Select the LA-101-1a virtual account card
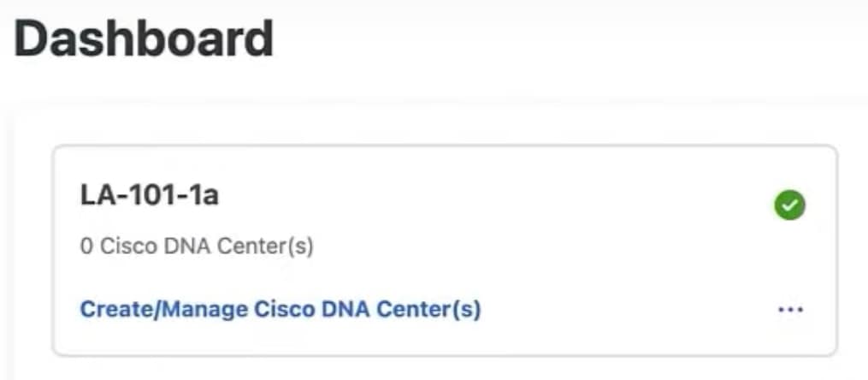The image size is (868, 380). coord(445,251)
